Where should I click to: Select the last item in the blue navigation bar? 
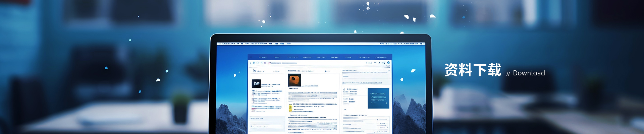coord(381,57)
